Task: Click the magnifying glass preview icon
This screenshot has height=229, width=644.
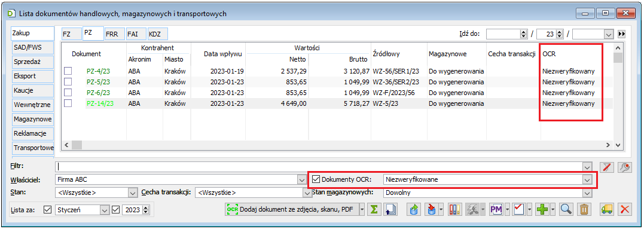Action: pyautogui.click(x=566, y=209)
